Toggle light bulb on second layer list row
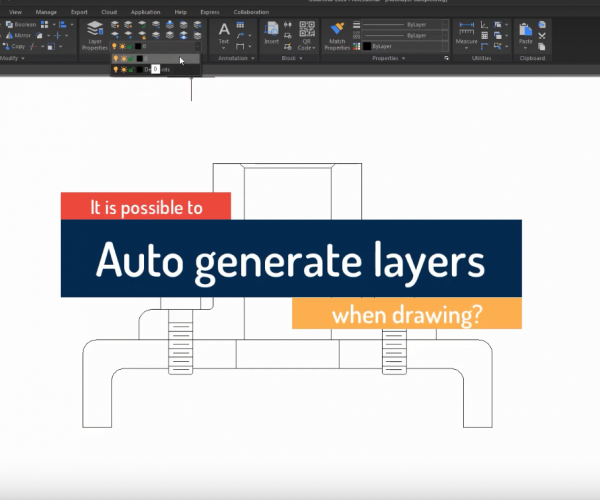This screenshot has height=500, width=600. click(116, 70)
